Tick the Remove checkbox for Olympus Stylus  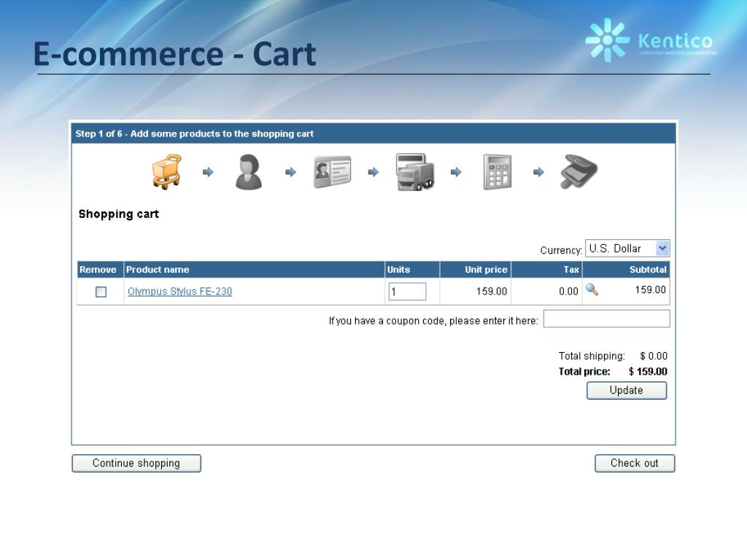(101, 292)
